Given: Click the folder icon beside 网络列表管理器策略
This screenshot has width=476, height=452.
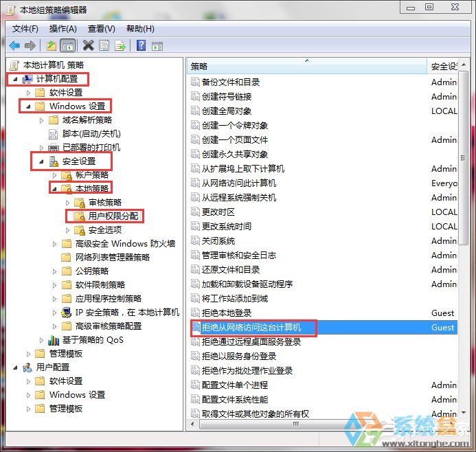Looking at the screenshot, I should click(66, 258).
